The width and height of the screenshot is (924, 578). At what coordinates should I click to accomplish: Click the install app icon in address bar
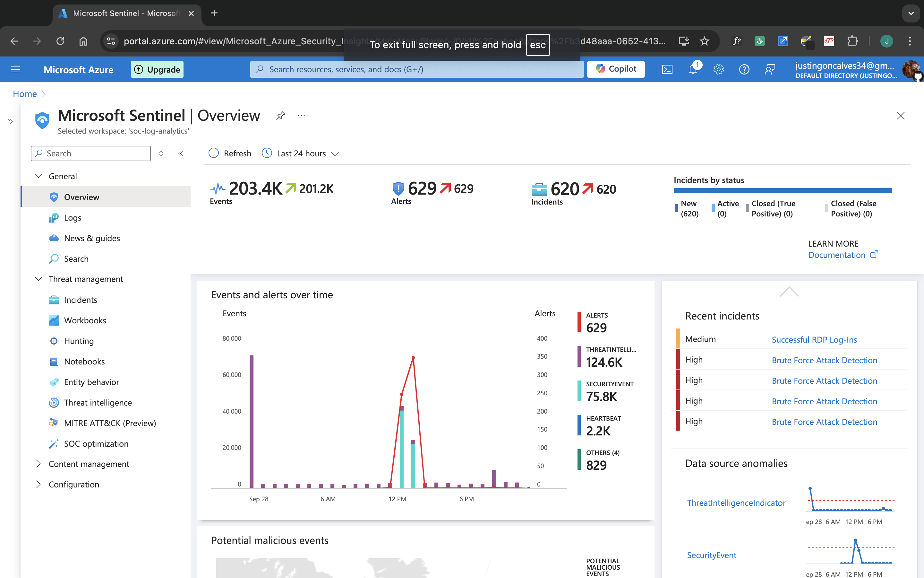pos(683,41)
